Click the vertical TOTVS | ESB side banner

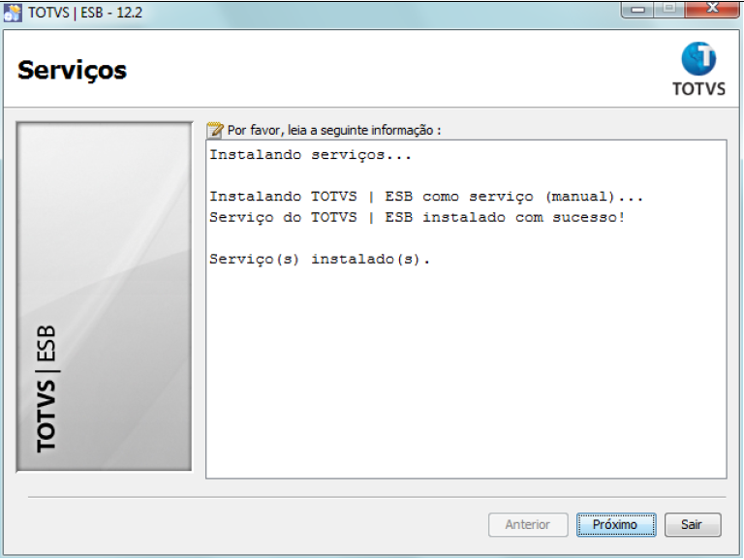104,296
